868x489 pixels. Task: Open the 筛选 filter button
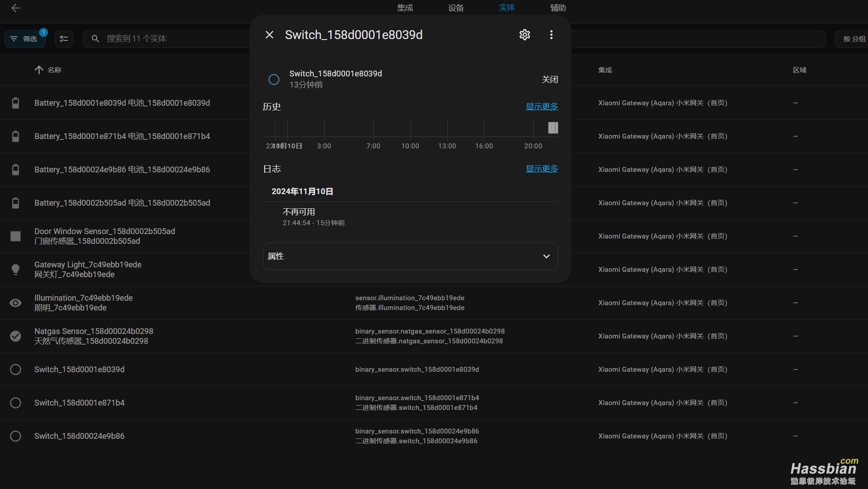[x=25, y=39]
